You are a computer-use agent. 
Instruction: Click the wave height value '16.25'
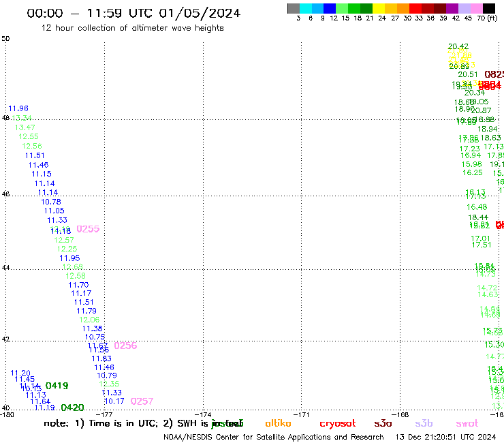click(x=473, y=172)
